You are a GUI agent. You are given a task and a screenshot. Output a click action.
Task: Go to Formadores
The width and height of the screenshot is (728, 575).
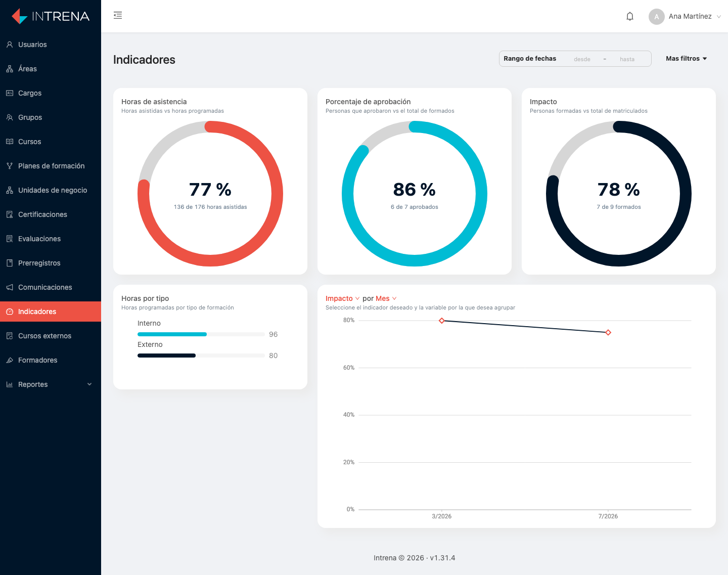pos(51,360)
